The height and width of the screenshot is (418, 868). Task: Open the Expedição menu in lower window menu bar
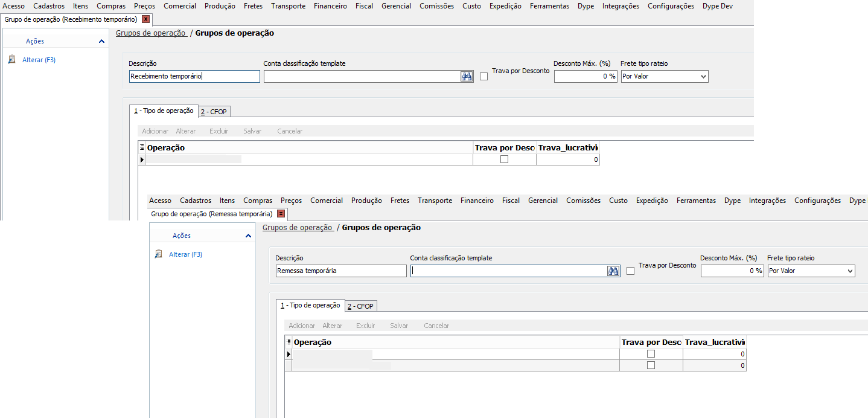(x=652, y=201)
